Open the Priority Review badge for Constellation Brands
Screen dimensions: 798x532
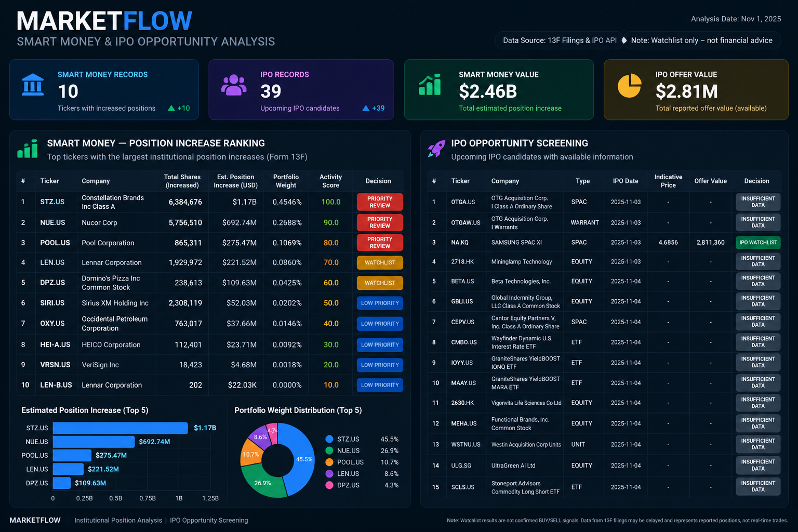(x=380, y=202)
